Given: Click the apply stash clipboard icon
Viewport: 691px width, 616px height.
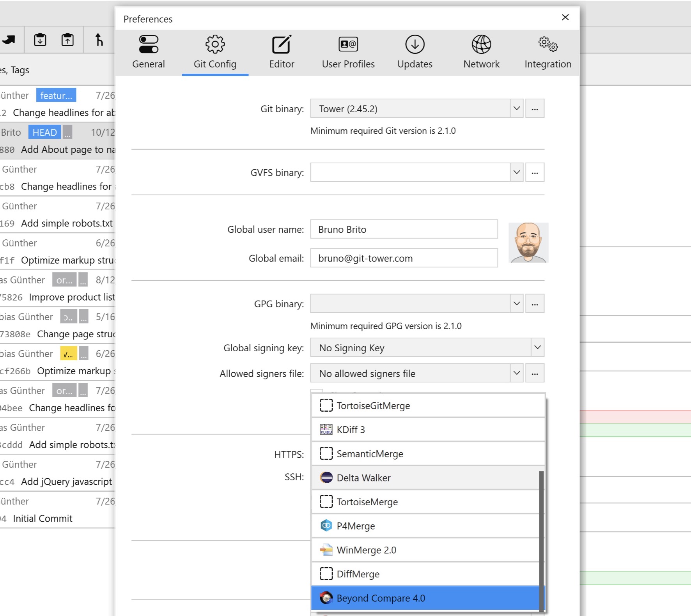Looking at the screenshot, I should coord(67,39).
